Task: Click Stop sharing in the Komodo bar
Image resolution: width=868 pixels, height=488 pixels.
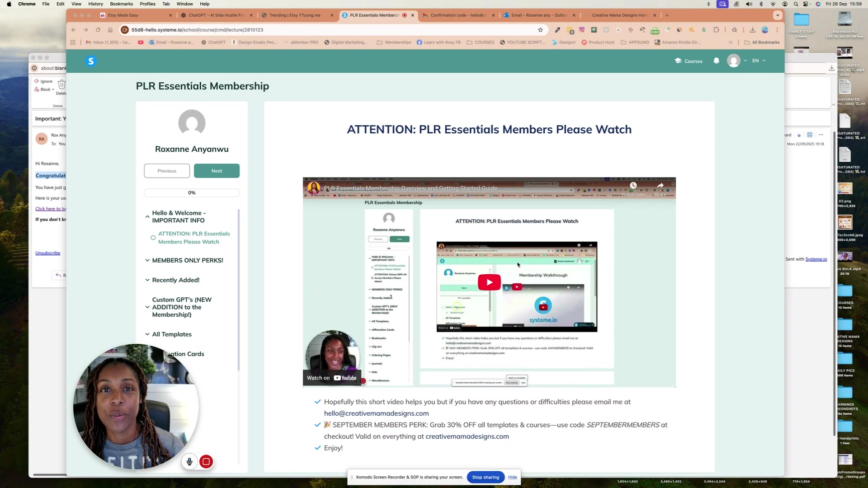Action: [486, 477]
